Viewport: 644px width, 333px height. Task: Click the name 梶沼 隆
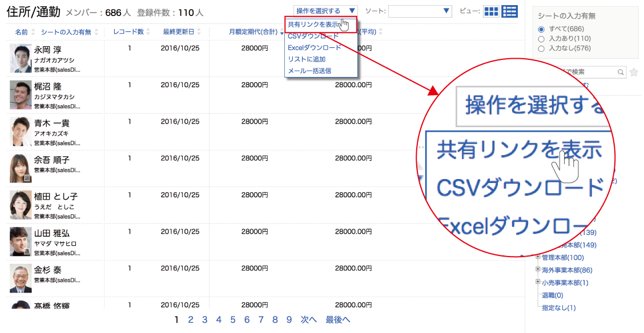point(47,87)
